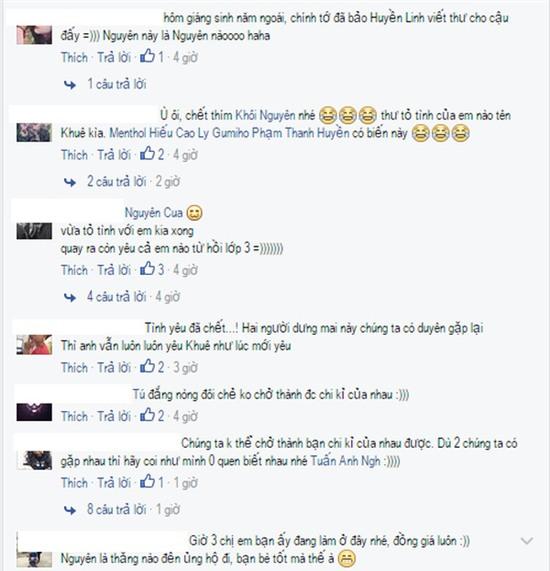The width and height of the screenshot is (550, 571).
Task: Open tagged name Nguyên Cua
Action: click(x=153, y=213)
